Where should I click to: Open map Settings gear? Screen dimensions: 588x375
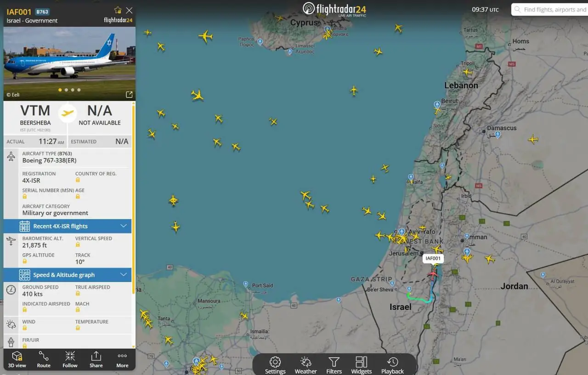[275, 365]
